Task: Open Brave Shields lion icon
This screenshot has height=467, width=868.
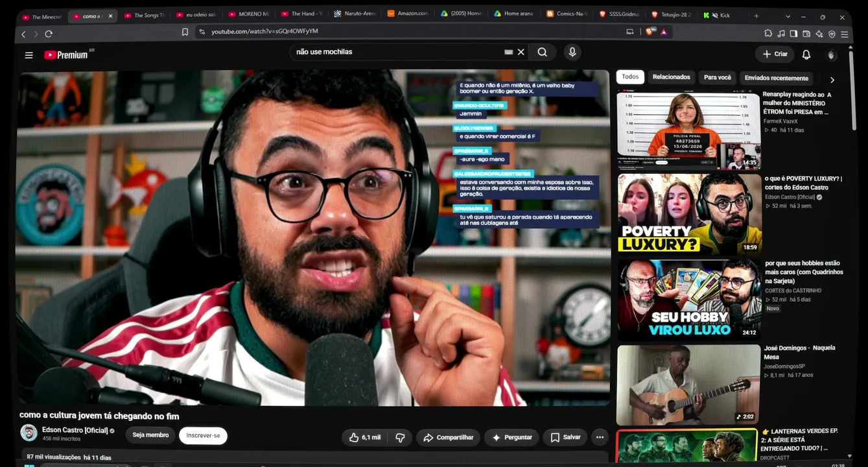Action: [650, 32]
